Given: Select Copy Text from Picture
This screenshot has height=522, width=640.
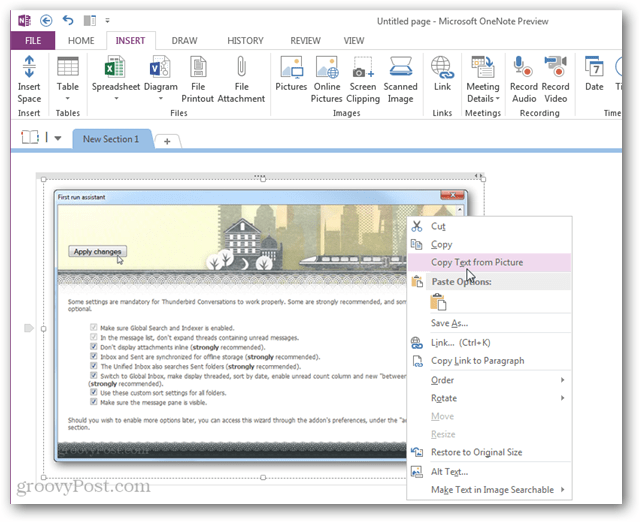Looking at the screenshot, I should [489, 262].
